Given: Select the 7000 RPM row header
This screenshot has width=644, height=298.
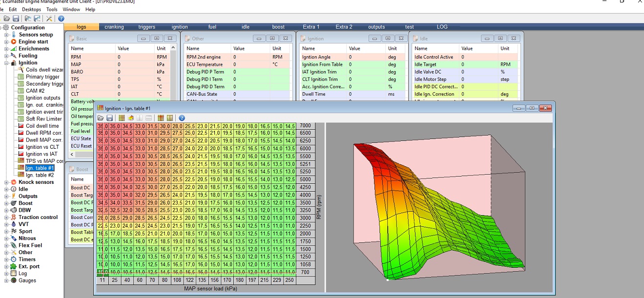Looking at the screenshot, I should [x=305, y=126].
